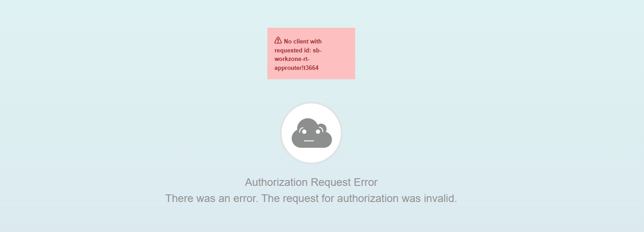Click the 'requested id: sb-' text line
This screenshot has width=644, height=232.
298,50
